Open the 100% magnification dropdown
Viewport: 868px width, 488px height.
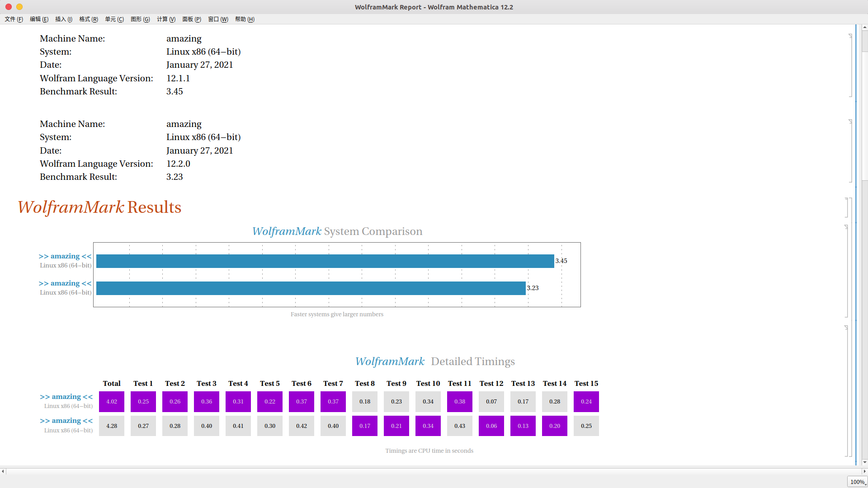(858, 482)
